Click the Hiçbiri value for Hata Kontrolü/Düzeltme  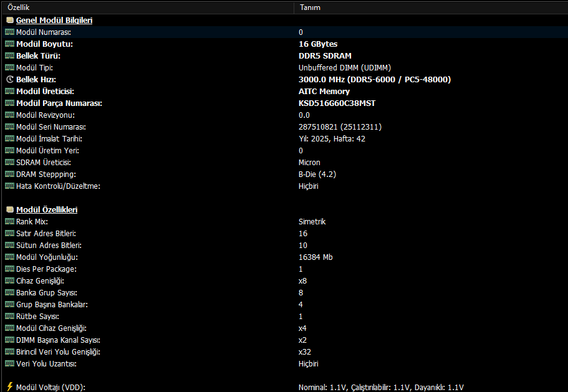coord(308,186)
